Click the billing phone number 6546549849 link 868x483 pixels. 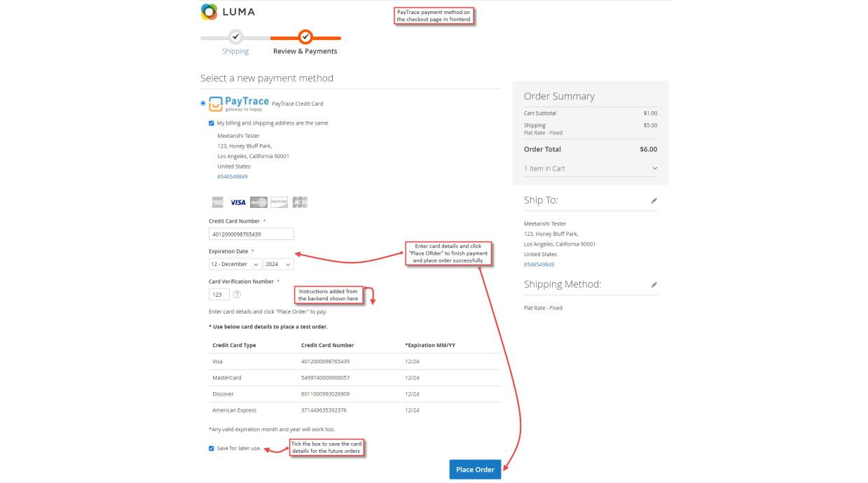click(232, 176)
